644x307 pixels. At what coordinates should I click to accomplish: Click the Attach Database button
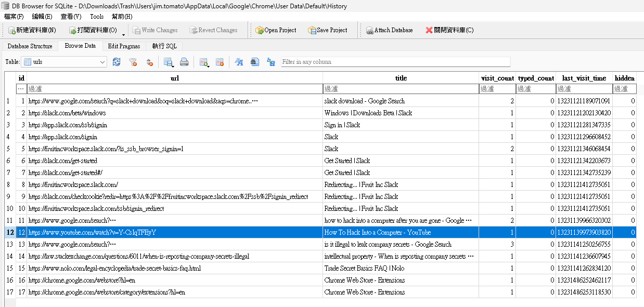point(389,30)
